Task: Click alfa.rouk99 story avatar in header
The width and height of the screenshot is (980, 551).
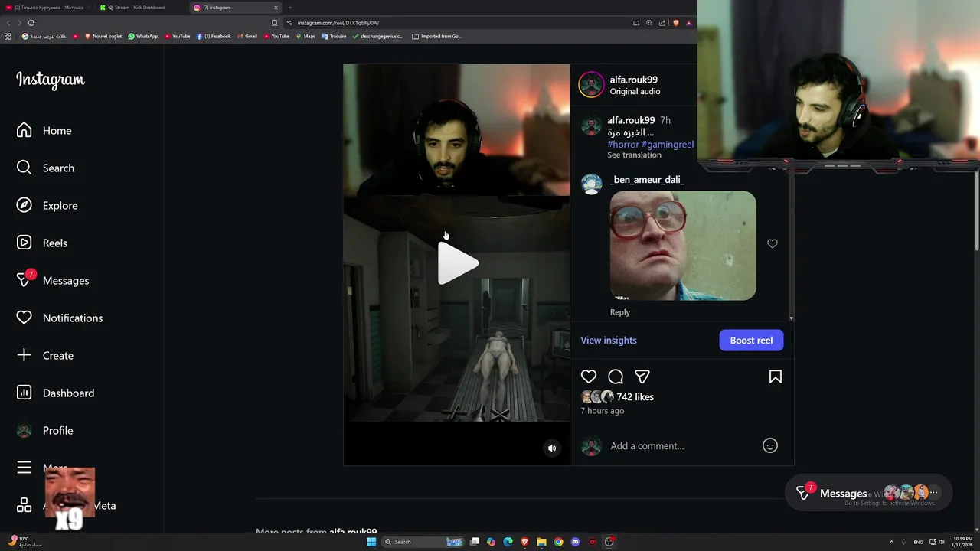Action: [591, 85]
